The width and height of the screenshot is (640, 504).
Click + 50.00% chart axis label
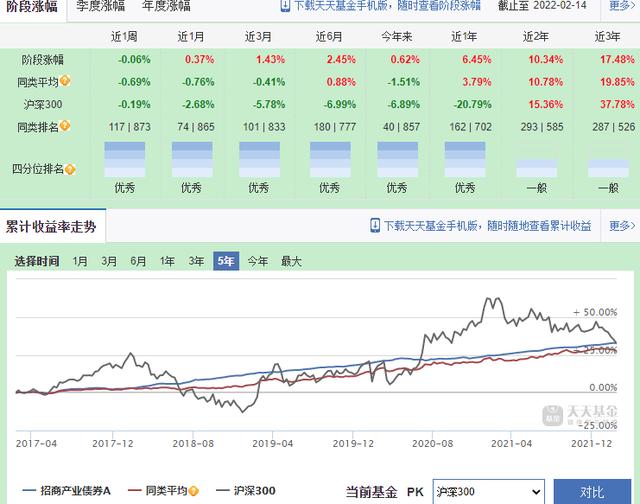(x=595, y=313)
